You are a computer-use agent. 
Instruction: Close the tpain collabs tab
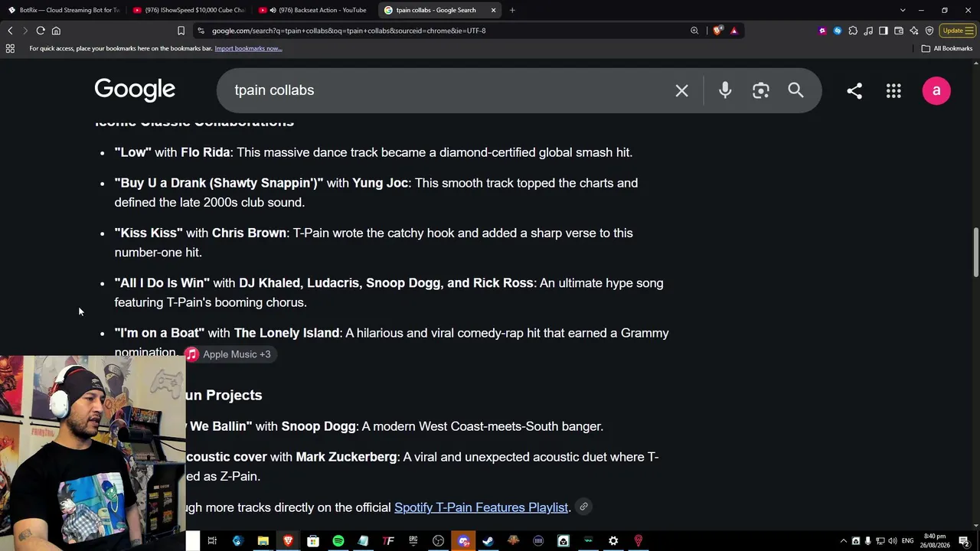[x=493, y=10]
